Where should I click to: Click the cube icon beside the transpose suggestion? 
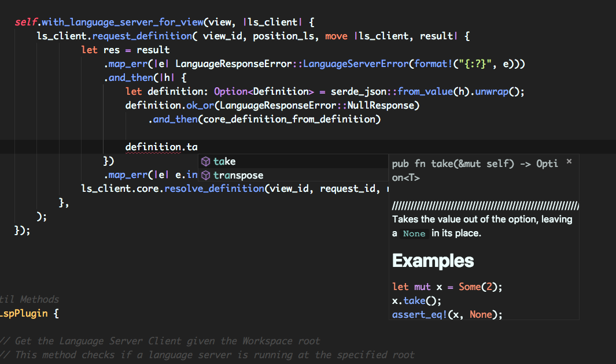tap(206, 175)
